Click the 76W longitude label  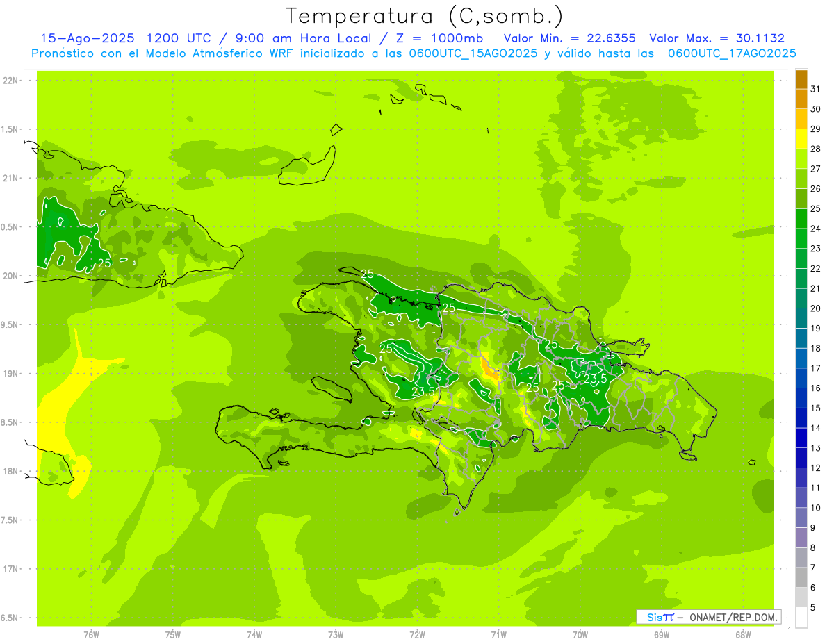click(x=91, y=634)
